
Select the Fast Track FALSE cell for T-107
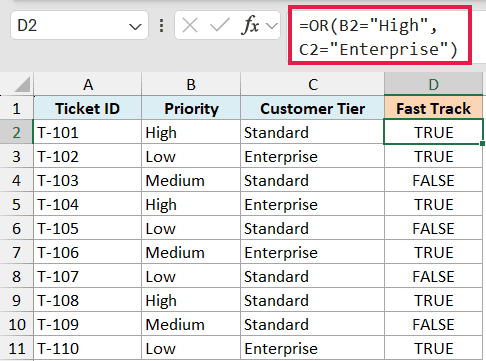click(433, 276)
